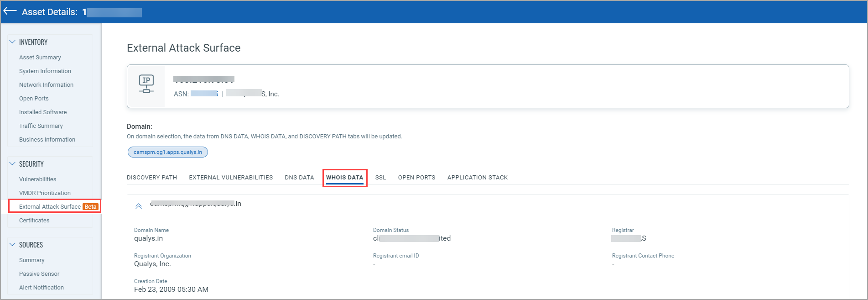868x300 pixels.
Task: Collapse the SOURCES section
Action: (12, 245)
